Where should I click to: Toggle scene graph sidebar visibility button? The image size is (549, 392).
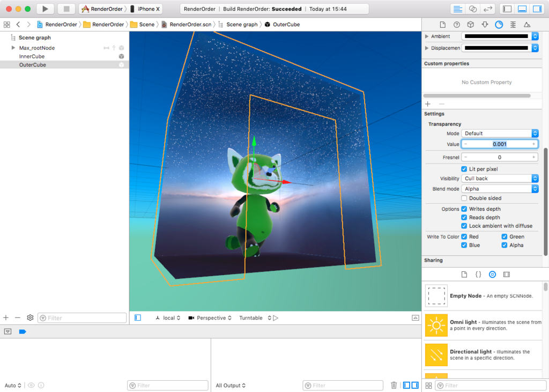tap(138, 318)
